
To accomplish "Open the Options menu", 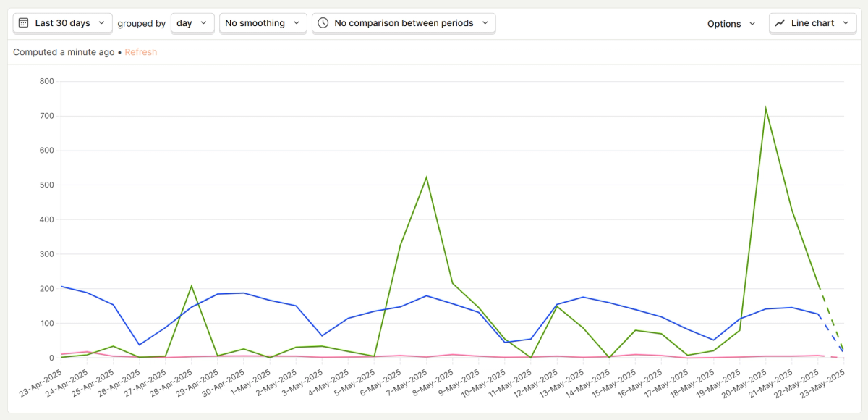I will pos(732,23).
